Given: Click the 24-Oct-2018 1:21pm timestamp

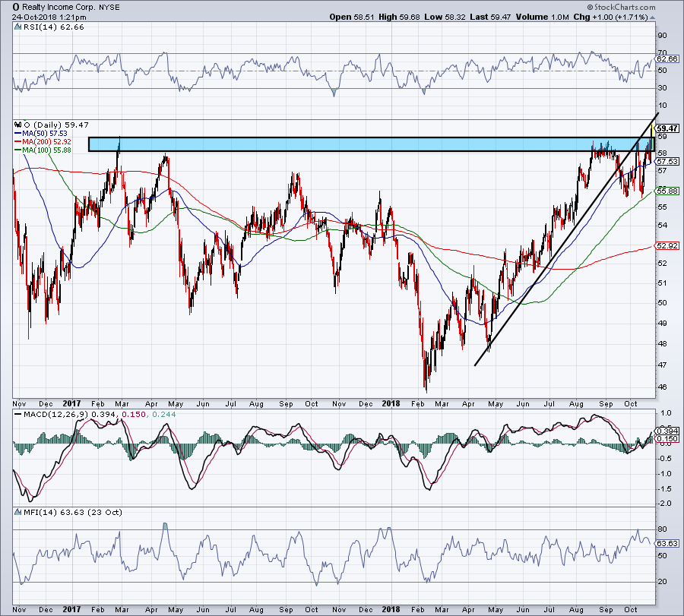Looking at the screenshot, I should 49,17.
